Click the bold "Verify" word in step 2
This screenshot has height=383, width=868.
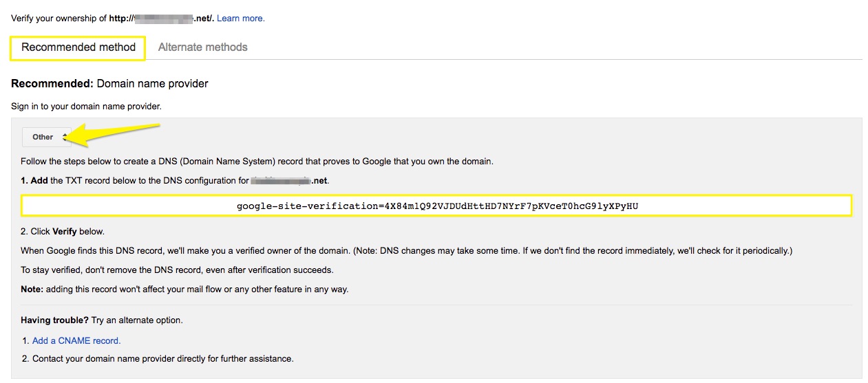click(x=64, y=231)
